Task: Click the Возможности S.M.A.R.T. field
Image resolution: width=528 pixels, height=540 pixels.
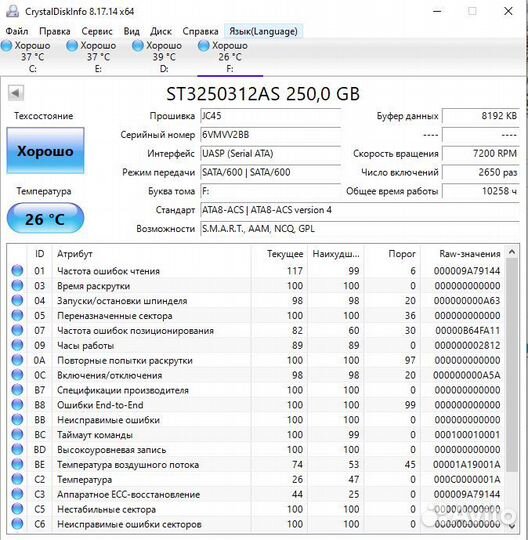Action: point(360,229)
